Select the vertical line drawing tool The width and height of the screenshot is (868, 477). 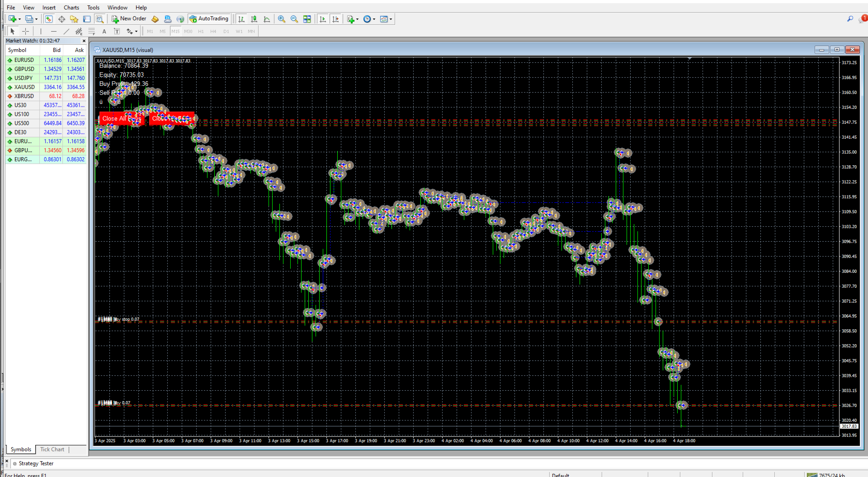[x=41, y=31]
